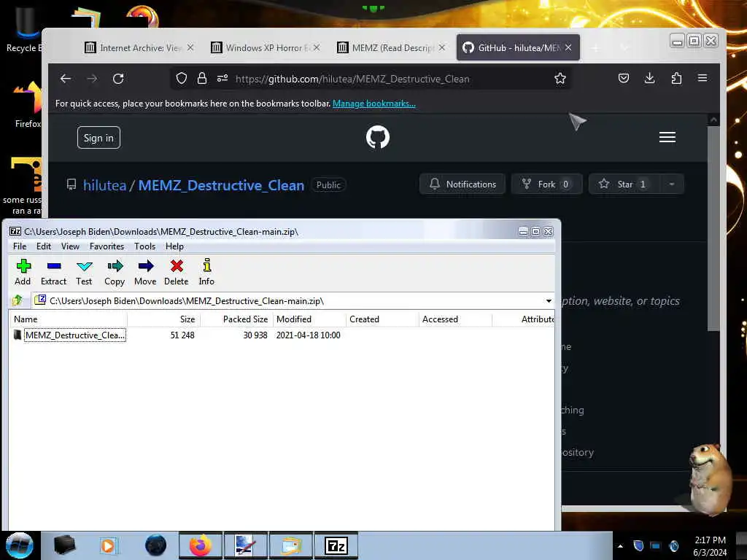Image resolution: width=747 pixels, height=560 pixels.
Task: Sort by the Created column header
Action: [382, 319]
